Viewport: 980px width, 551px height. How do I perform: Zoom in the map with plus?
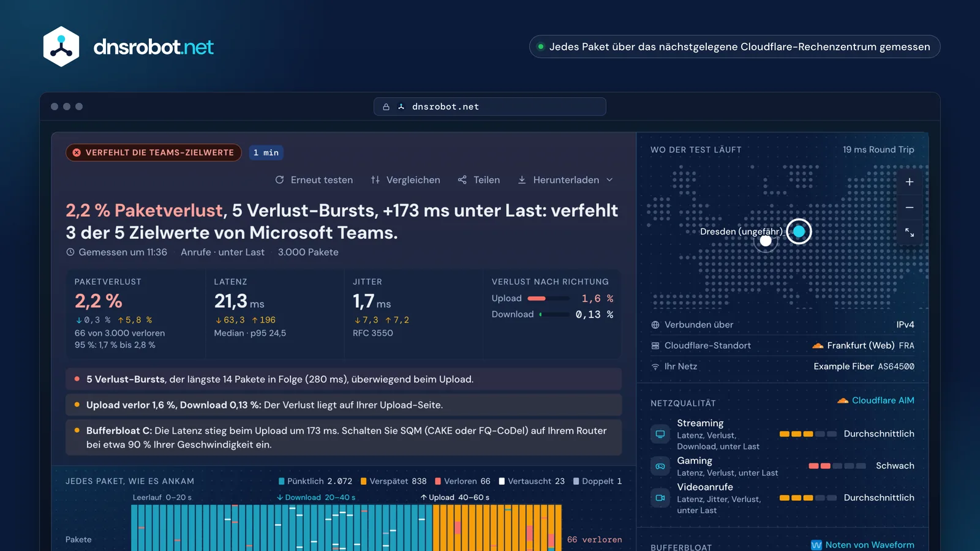click(910, 182)
